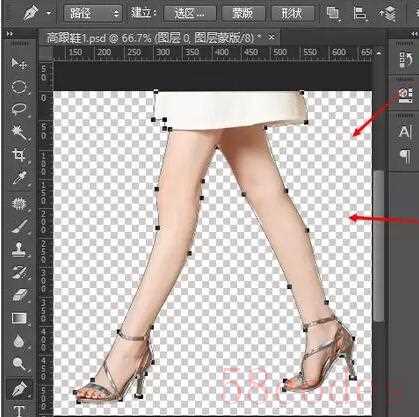Choose the Lasso tool
419x417 pixels.
tap(19, 109)
